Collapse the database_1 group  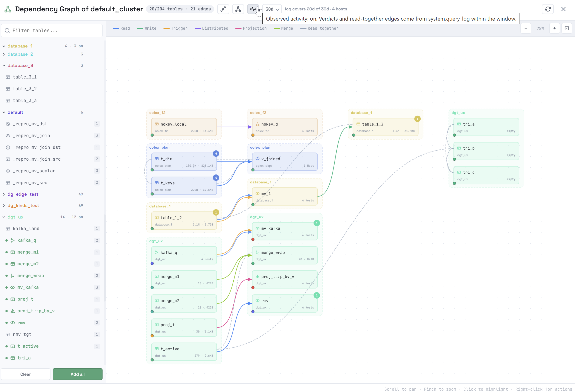tap(4, 46)
